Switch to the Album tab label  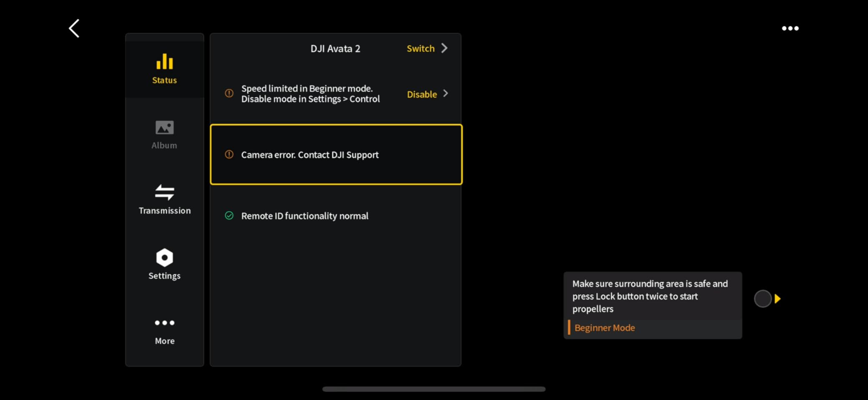[164, 145]
